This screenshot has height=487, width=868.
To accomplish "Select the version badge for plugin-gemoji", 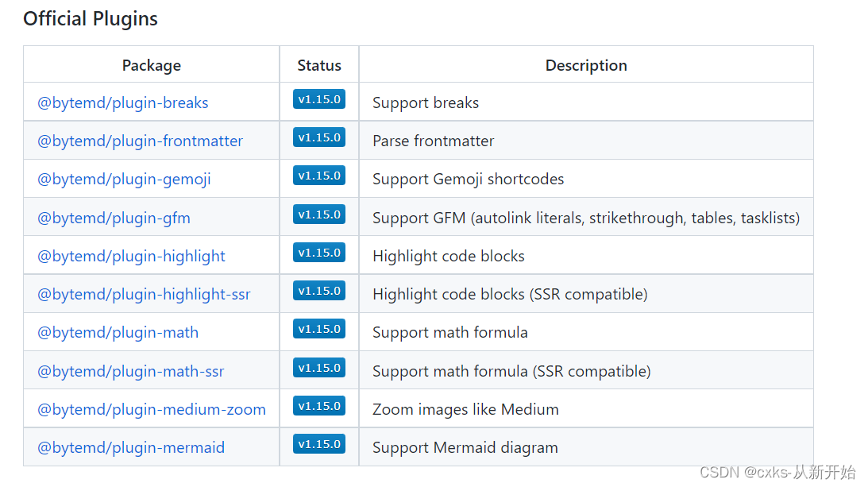I will click(319, 176).
